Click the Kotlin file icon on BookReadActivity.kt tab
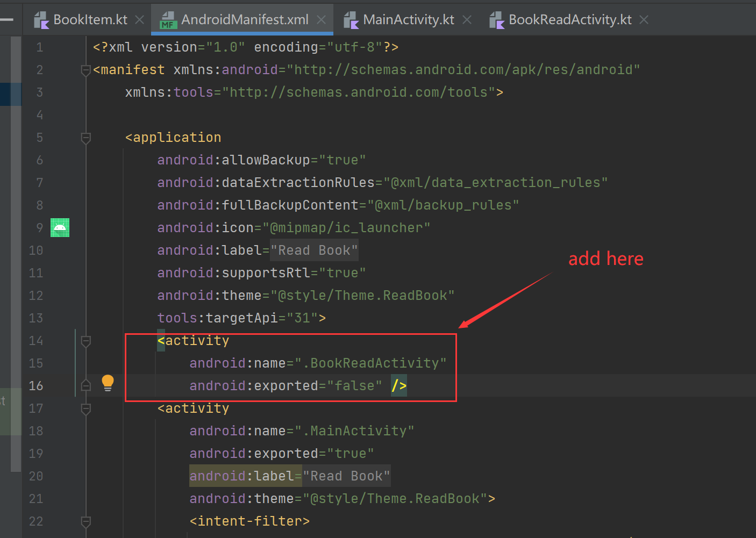 497,20
